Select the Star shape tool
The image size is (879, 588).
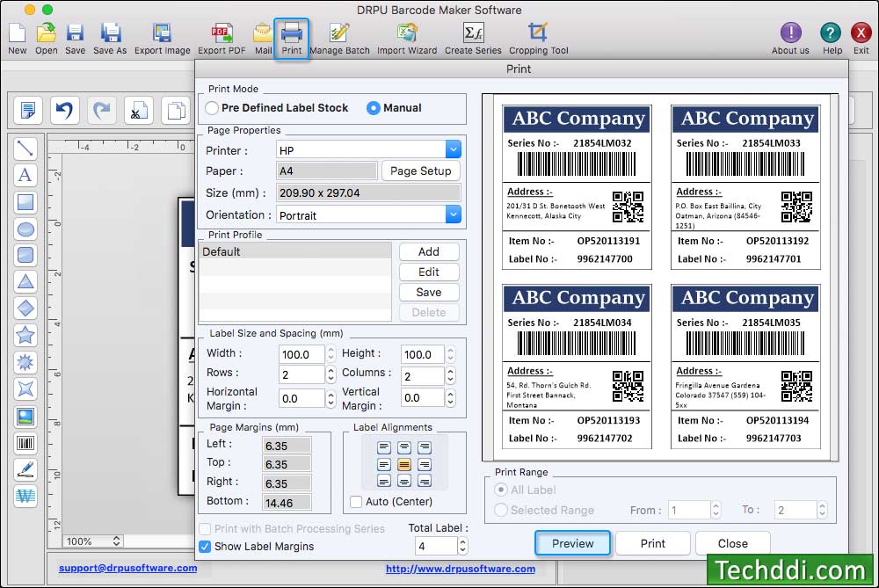(25, 335)
